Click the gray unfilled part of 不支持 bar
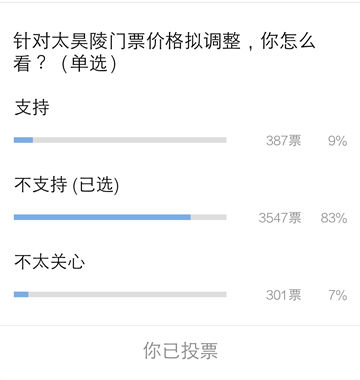360x380 pixels. [209, 217]
